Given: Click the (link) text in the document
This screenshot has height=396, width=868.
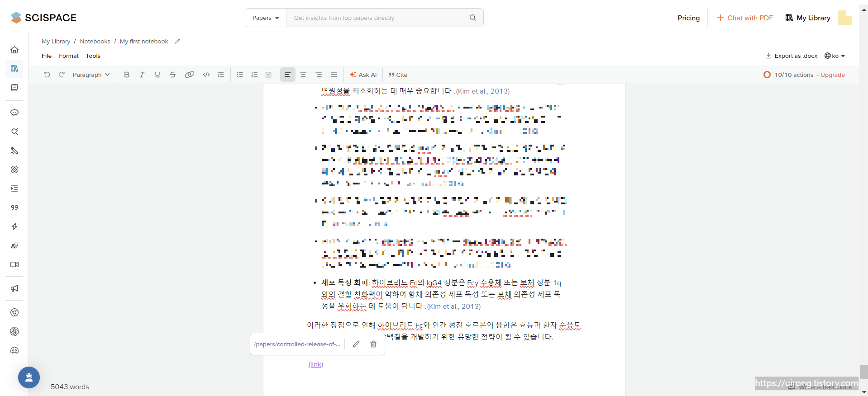Looking at the screenshot, I should (316, 364).
